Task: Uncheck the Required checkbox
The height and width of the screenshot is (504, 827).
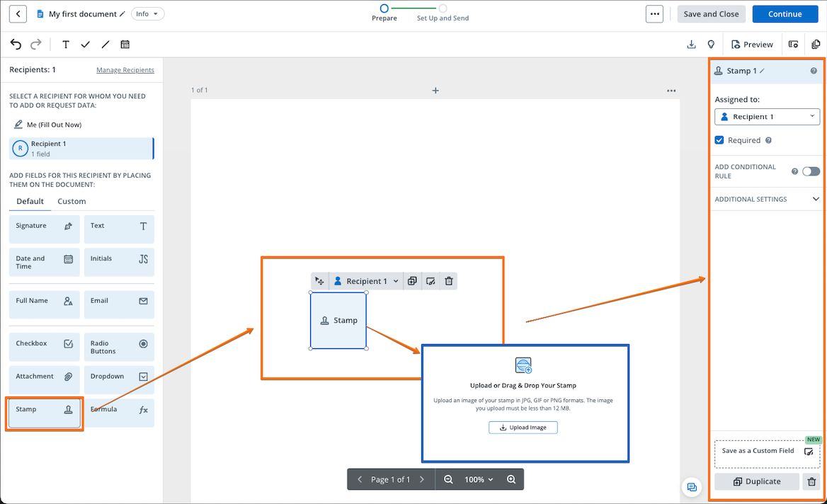Action: [719, 140]
